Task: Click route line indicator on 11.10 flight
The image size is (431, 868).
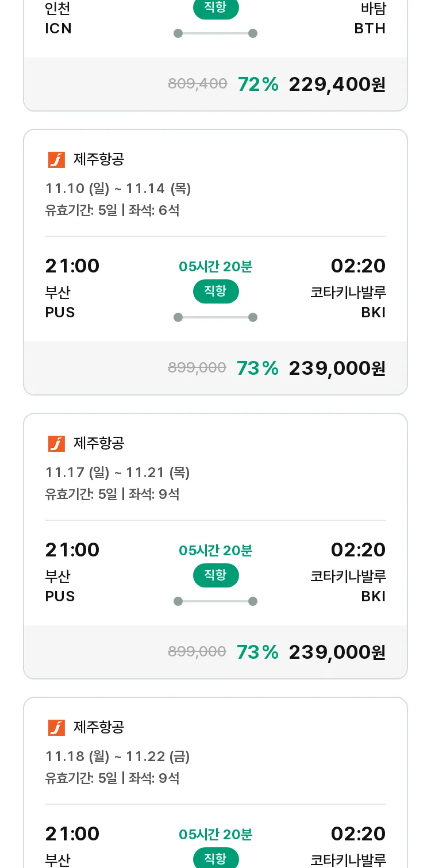Action: pyautogui.click(x=215, y=317)
